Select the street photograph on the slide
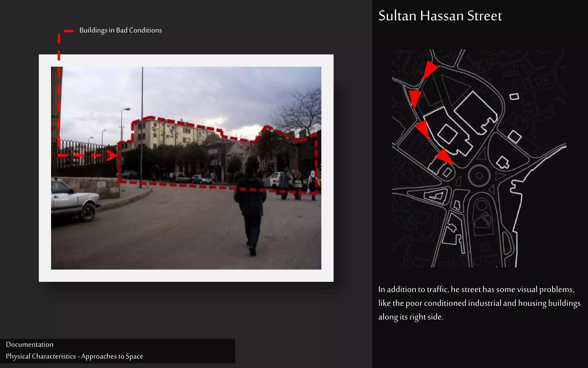The image size is (588, 368). click(x=186, y=168)
